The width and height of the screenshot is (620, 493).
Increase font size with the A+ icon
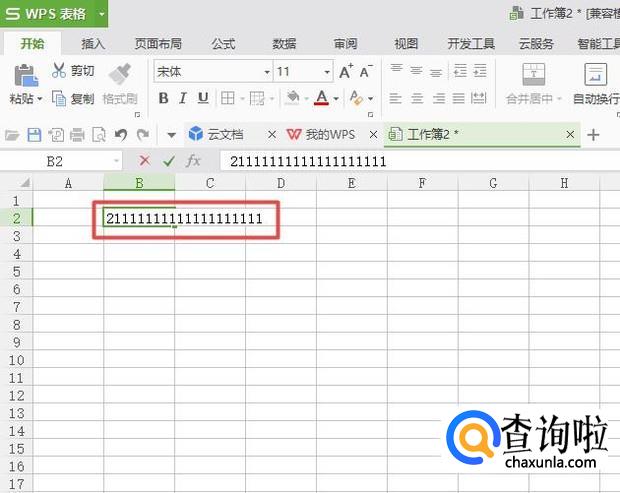[x=346, y=72]
